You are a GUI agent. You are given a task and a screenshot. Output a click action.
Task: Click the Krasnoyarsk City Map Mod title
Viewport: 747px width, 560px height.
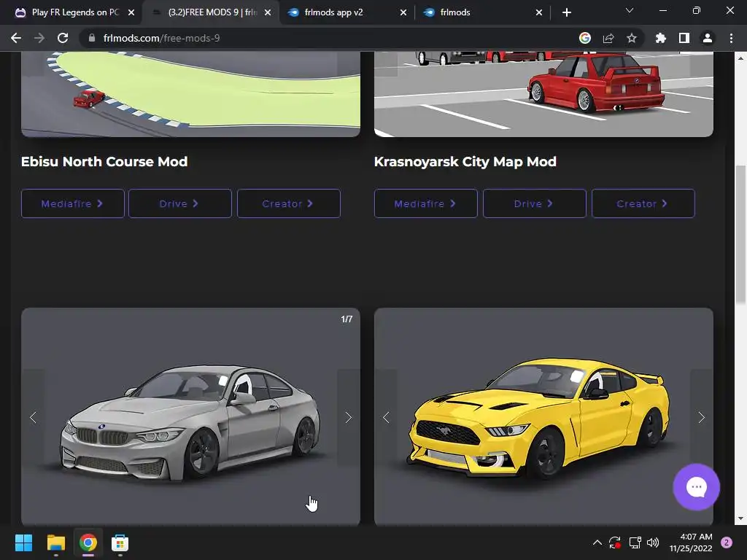click(x=465, y=162)
